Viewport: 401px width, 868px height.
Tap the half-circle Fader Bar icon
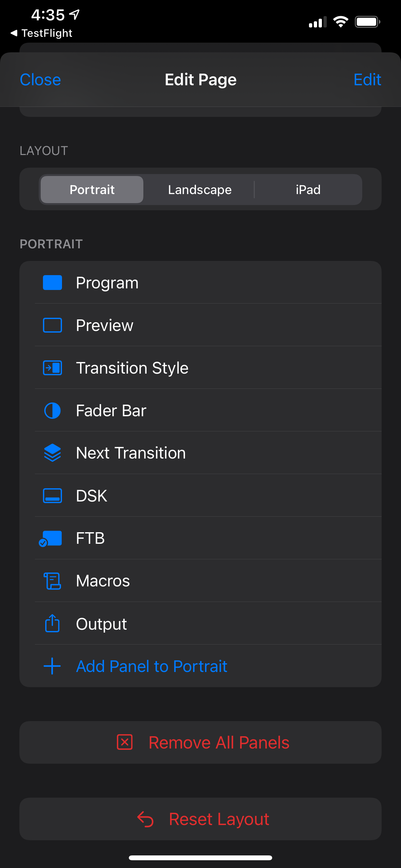(52, 410)
